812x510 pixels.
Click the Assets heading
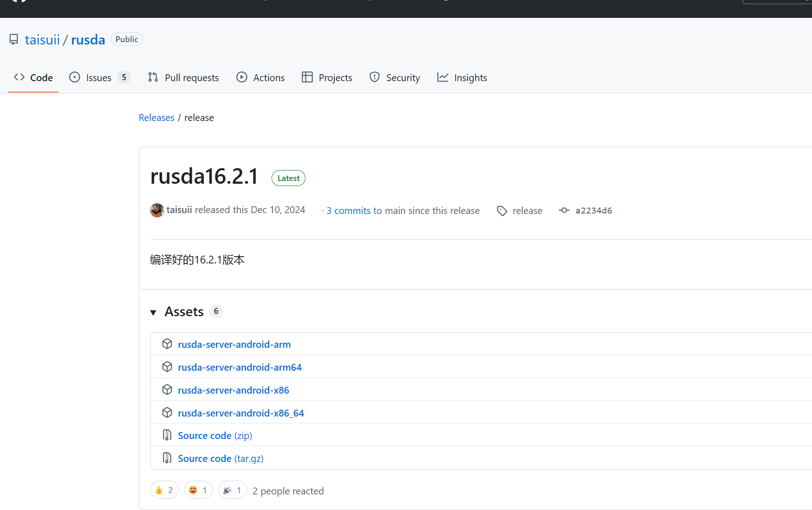(184, 312)
